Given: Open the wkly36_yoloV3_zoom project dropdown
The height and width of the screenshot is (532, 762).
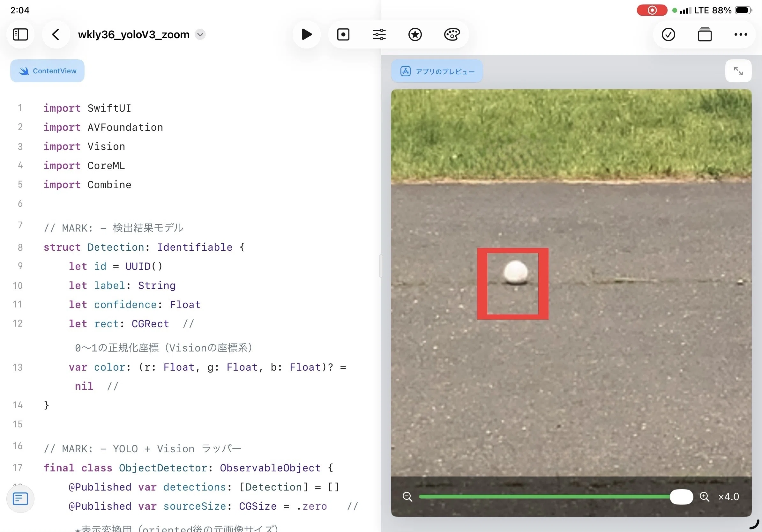Looking at the screenshot, I should [x=200, y=34].
